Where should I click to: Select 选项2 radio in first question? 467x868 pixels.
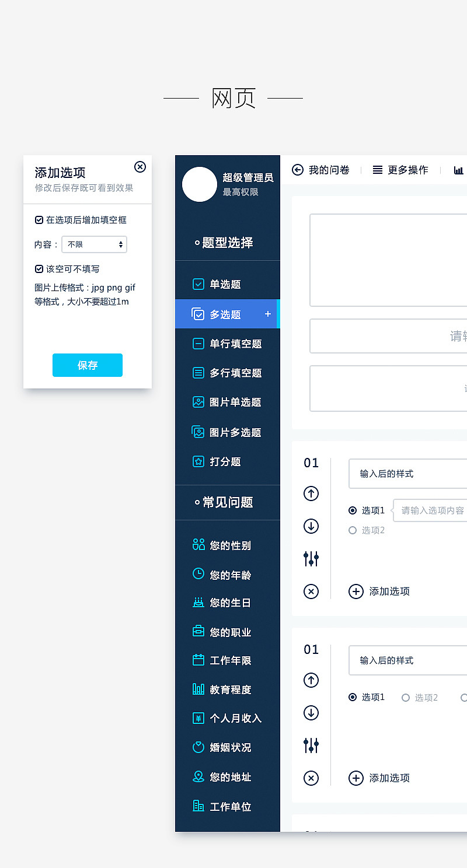coord(353,530)
